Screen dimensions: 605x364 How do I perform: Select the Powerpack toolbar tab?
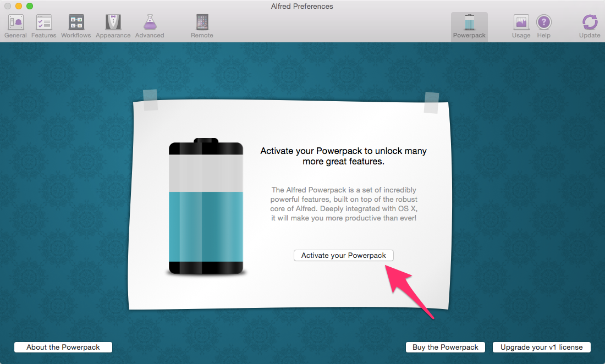(x=469, y=26)
